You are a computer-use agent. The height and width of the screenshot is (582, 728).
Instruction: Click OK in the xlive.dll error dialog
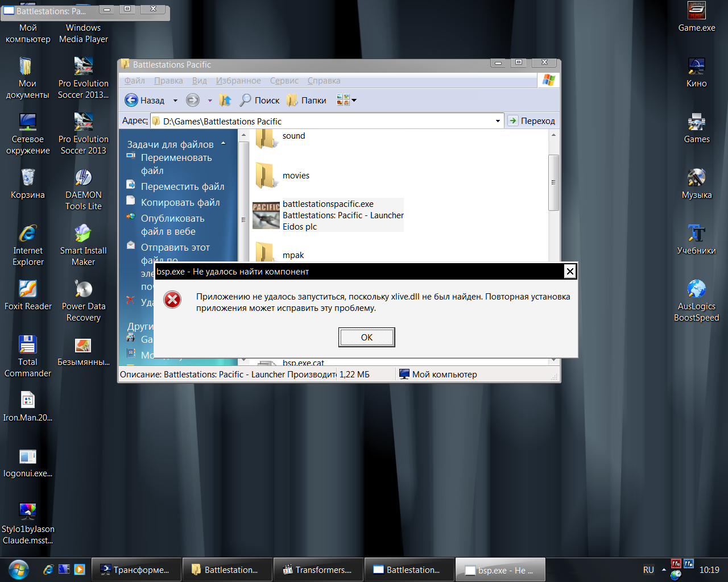pyautogui.click(x=366, y=337)
